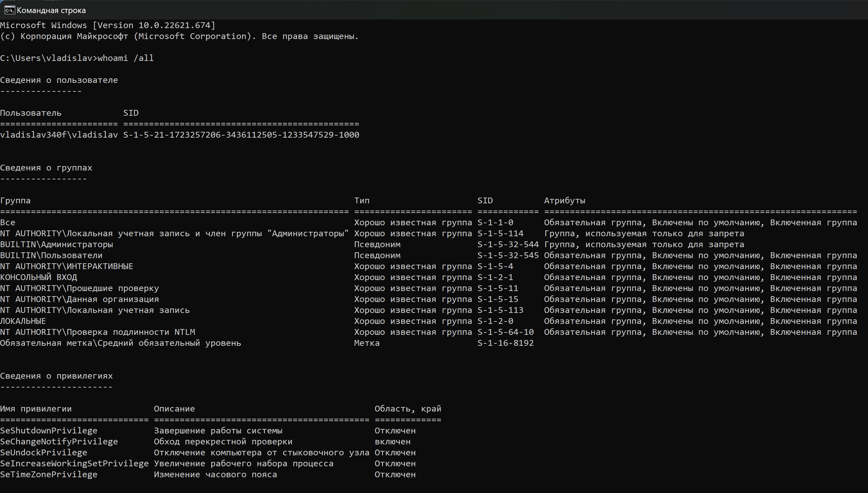The image size is (868, 493).
Task: Click the "SeShutdownPrivilege" privilege name
Action: [49, 431]
